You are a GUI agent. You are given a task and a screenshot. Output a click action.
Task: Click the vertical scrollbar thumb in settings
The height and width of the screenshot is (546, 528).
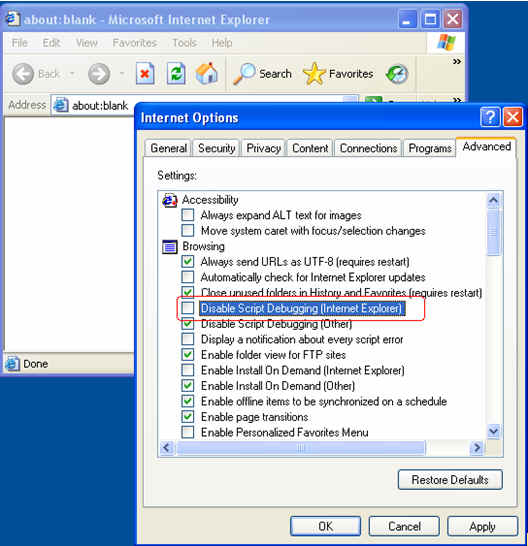coord(494,232)
